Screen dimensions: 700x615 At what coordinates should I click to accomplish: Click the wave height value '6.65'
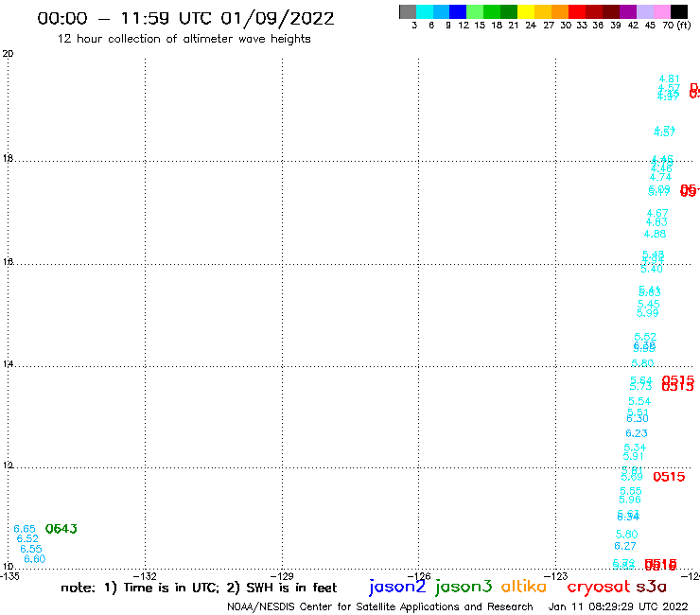[x=25, y=529]
